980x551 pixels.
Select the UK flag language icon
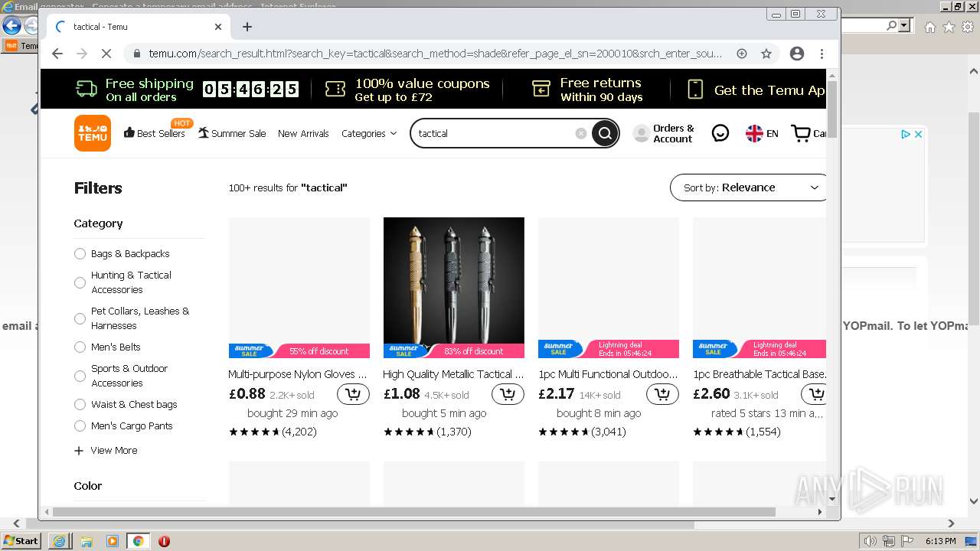[x=754, y=133]
